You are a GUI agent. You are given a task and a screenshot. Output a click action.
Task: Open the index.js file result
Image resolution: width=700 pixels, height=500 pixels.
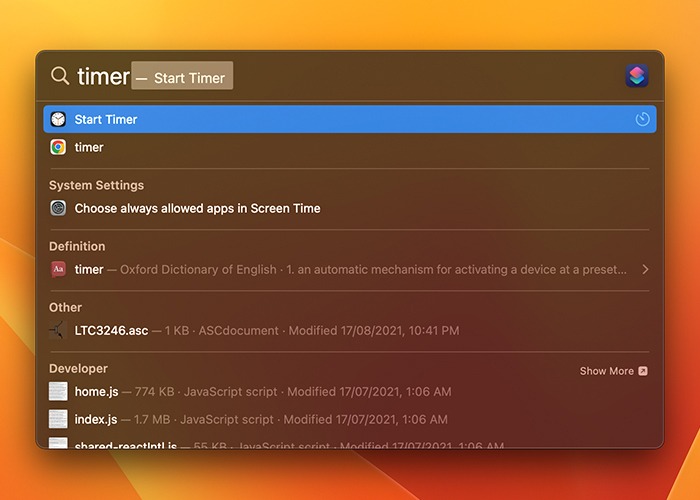(350, 419)
